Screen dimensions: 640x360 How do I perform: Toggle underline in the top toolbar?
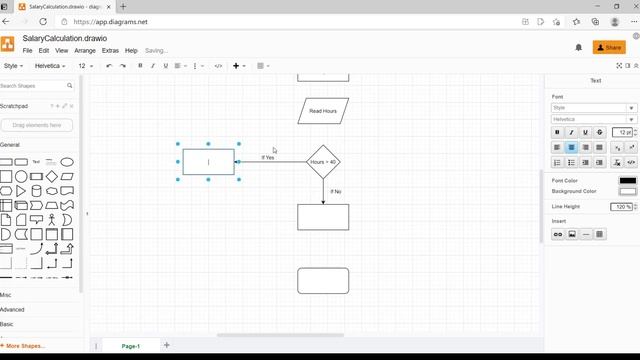click(x=165, y=66)
